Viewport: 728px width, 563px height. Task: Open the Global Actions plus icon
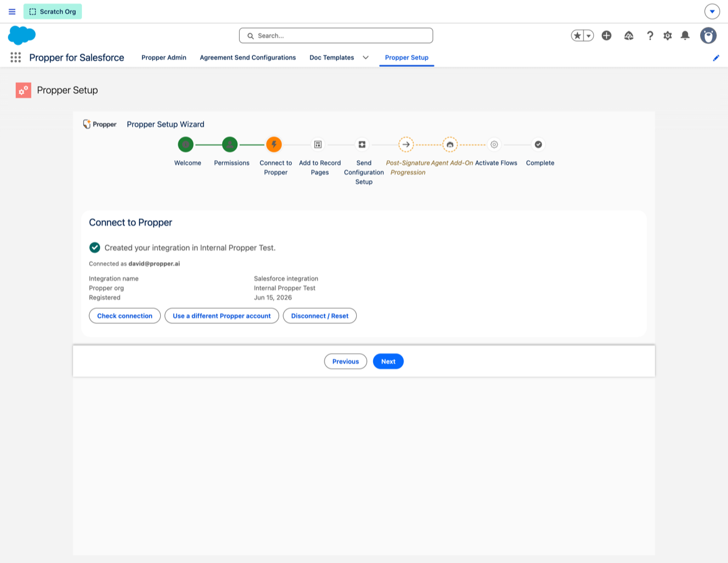click(607, 36)
